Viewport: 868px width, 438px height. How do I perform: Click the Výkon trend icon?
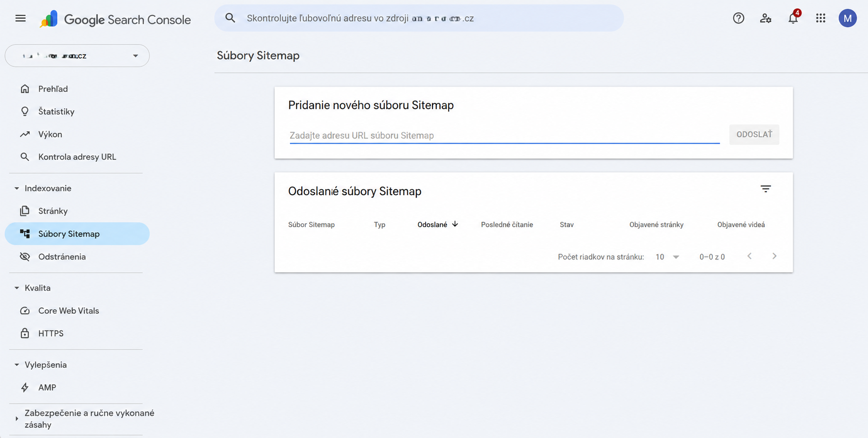pyautogui.click(x=25, y=134)
